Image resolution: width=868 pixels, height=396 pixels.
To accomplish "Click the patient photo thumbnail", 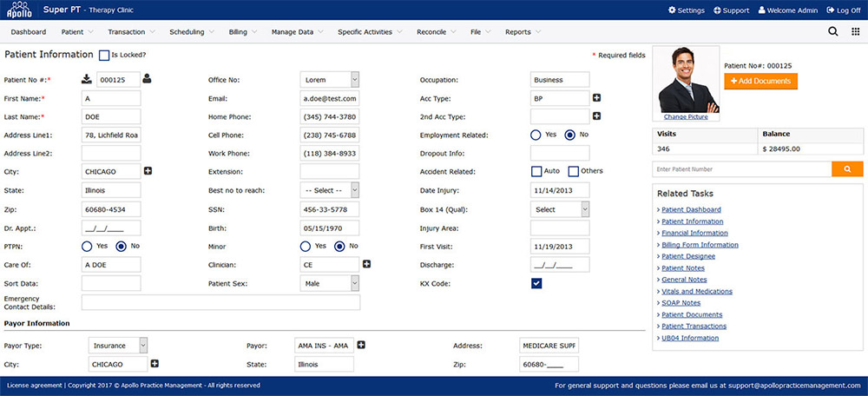I will coord(687,79).
